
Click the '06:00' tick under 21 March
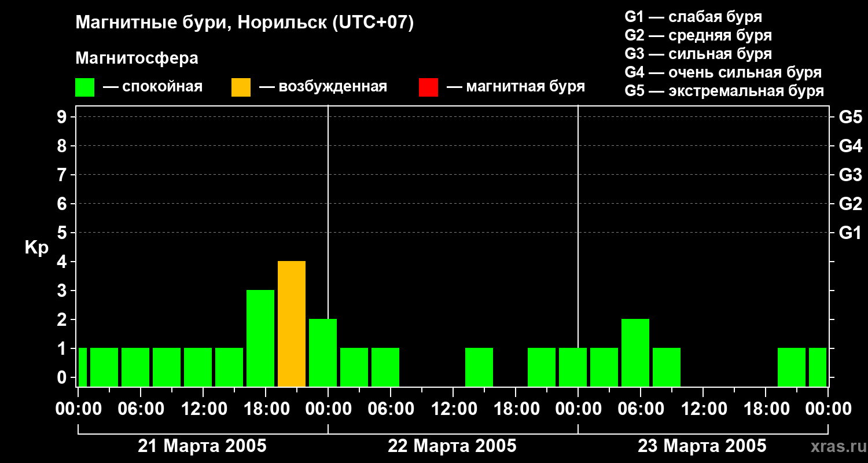click(x=141, y=409)
